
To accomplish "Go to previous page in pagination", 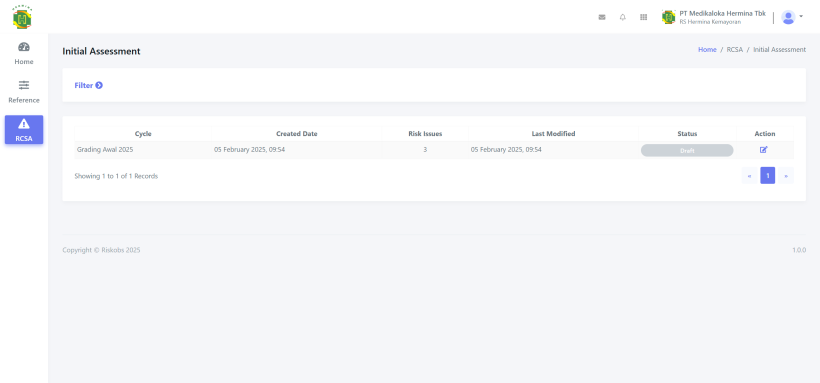I will (x=749, y=176).
